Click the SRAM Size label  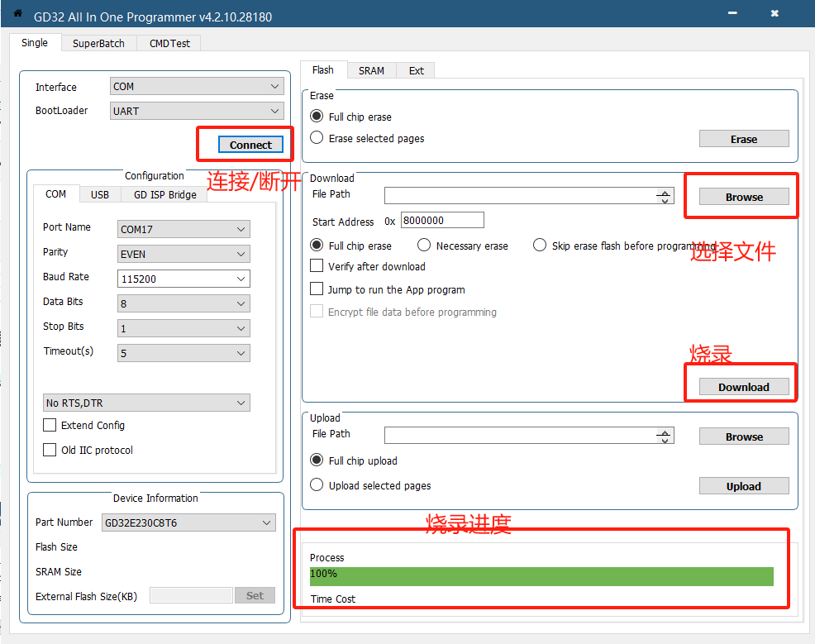58,572
